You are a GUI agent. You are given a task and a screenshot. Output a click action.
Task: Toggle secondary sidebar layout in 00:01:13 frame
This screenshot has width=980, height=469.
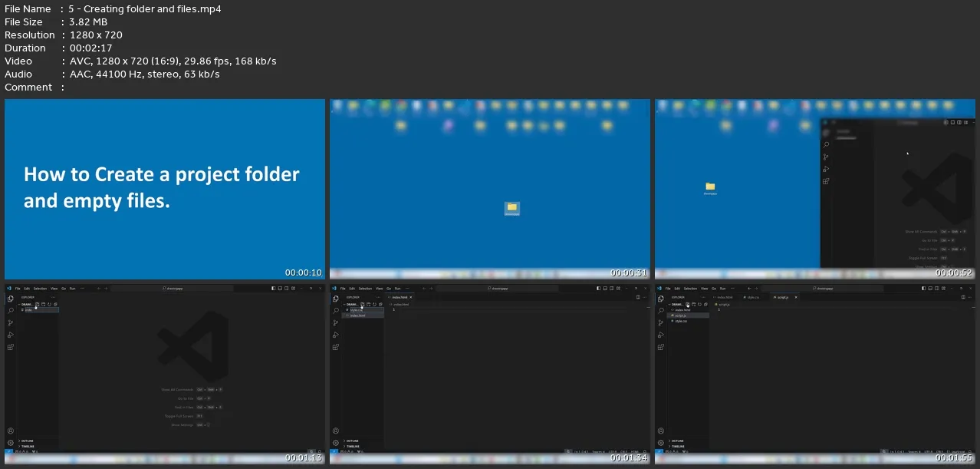coord(288,288)
